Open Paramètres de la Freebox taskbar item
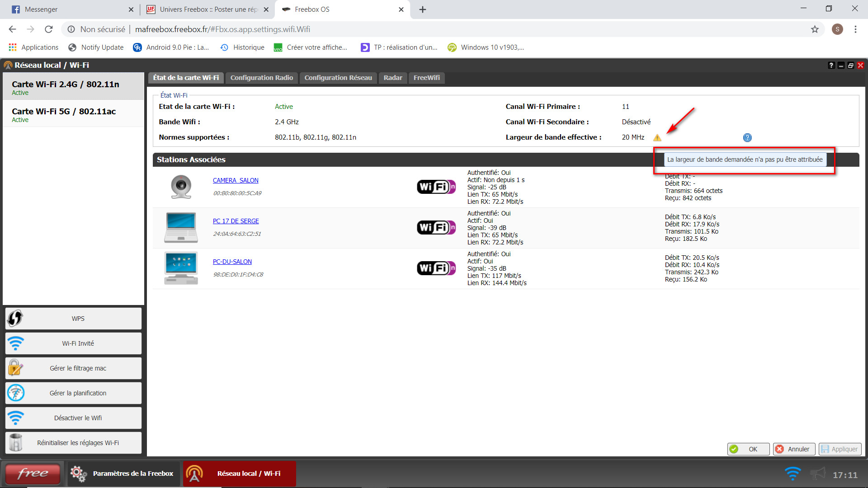The width and height of the screenshot is (868, 488). click(123, 474)
